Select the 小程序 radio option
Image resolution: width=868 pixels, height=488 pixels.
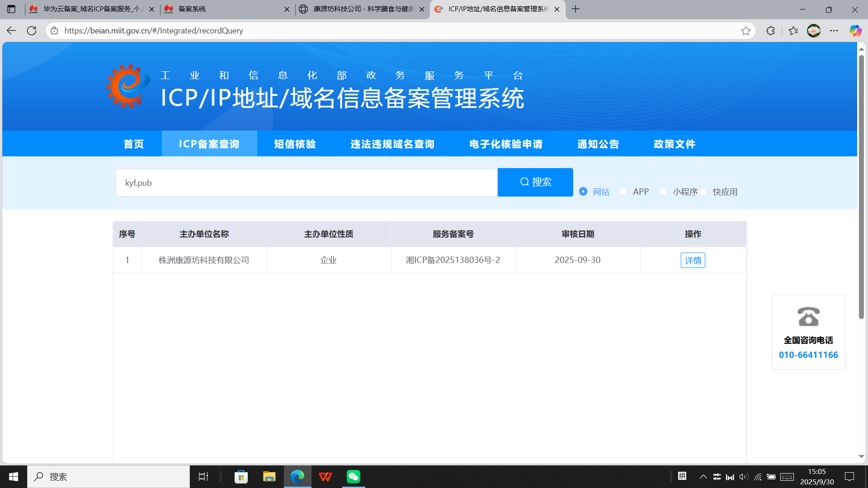663,192
